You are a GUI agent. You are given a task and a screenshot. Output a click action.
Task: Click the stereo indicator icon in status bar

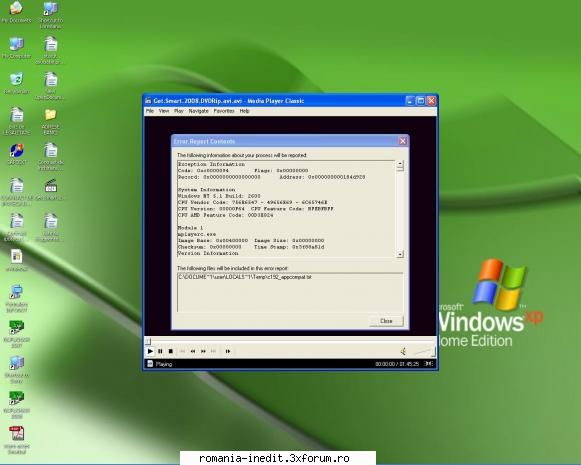point(429,364)
